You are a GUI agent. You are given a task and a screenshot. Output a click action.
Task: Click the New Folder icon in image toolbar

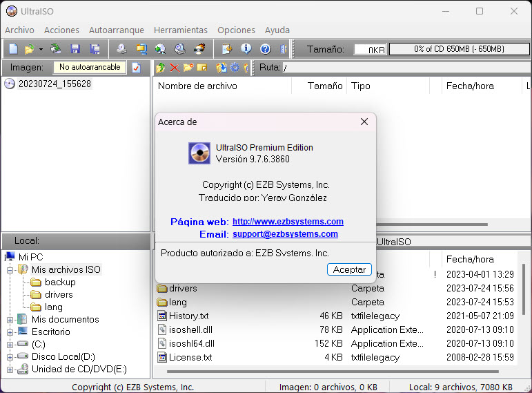pyautogui.click(x=188, y=68)
